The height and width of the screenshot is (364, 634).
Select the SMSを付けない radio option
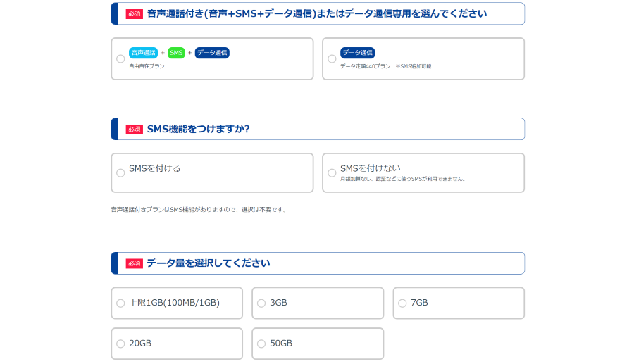pyautogui.click(x=332, y=173)
